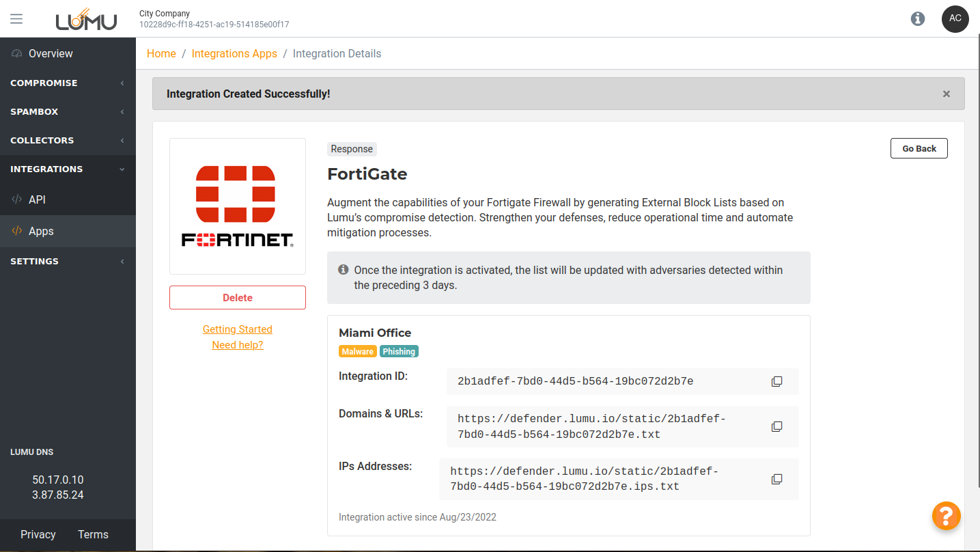Expand the Compromise sidebar section
Viewport: 980px width, 552px height.
tap(68, 83)
